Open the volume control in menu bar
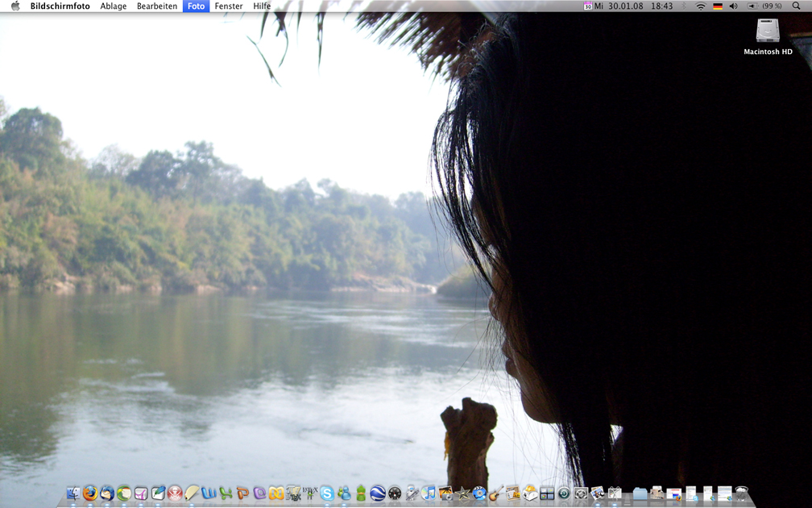This screenshot has height=508, width=812. [733, 6]
